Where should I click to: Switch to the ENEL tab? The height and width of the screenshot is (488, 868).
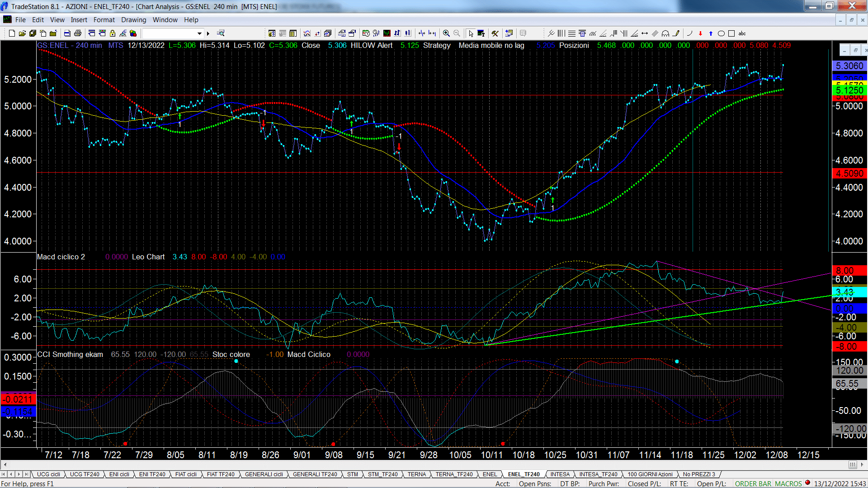pos(490,474)
